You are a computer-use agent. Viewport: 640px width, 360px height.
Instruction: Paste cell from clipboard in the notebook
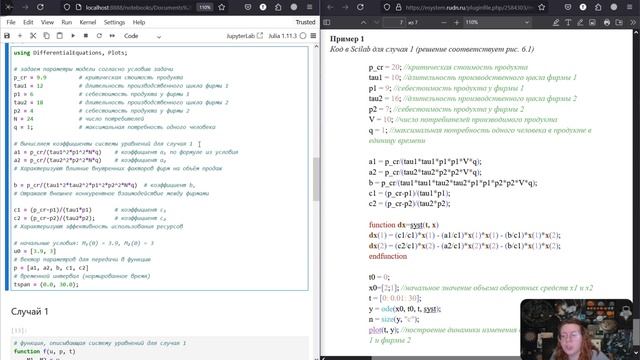pyautogui.click(x=60, y=36)
